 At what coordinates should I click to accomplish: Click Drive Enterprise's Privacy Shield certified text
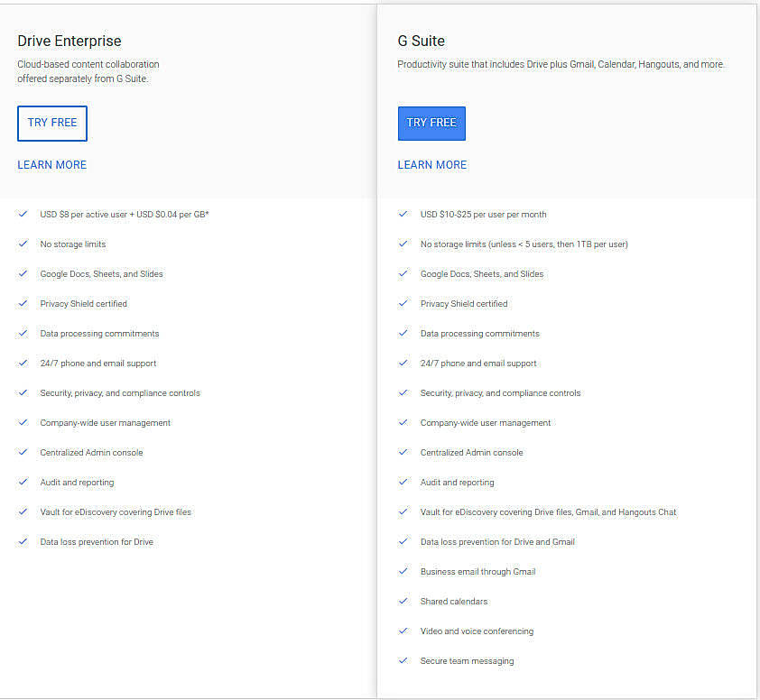84,304
